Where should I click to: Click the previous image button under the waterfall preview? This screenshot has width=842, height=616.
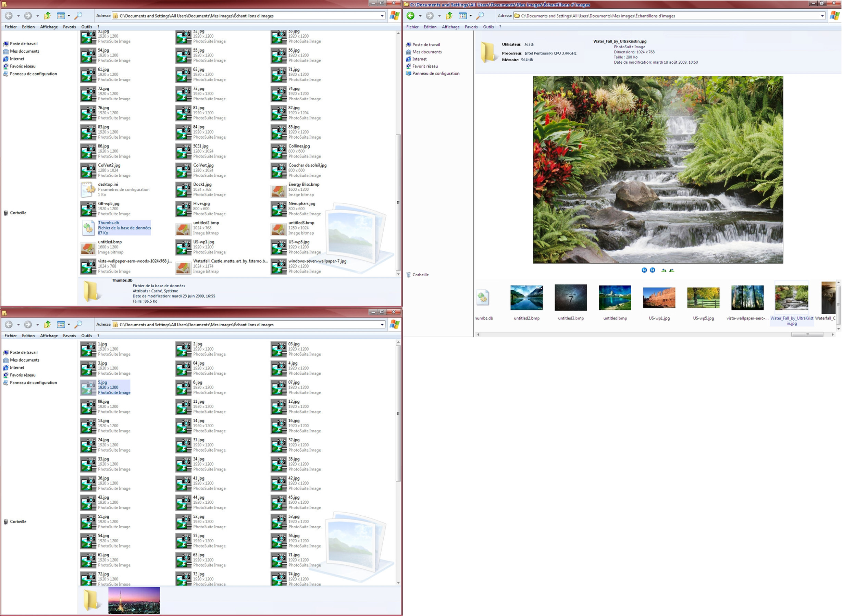tap(644, 270)
